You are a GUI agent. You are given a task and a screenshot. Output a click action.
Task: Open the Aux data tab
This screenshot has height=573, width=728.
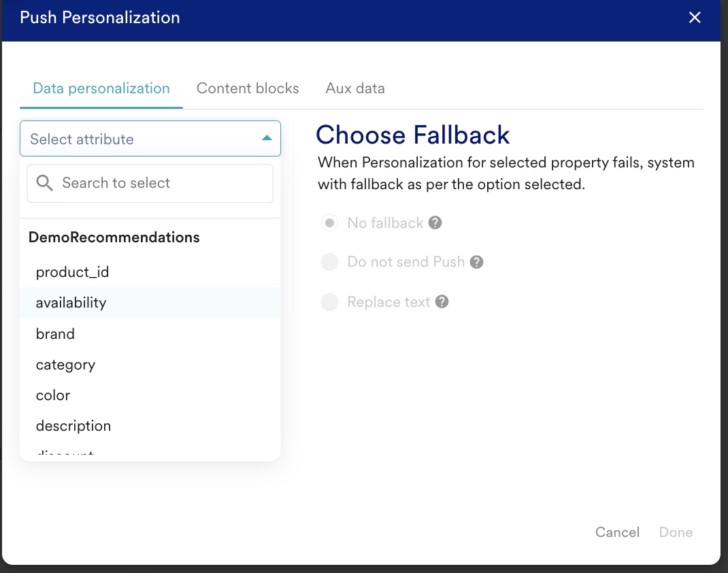coord(355,88)
